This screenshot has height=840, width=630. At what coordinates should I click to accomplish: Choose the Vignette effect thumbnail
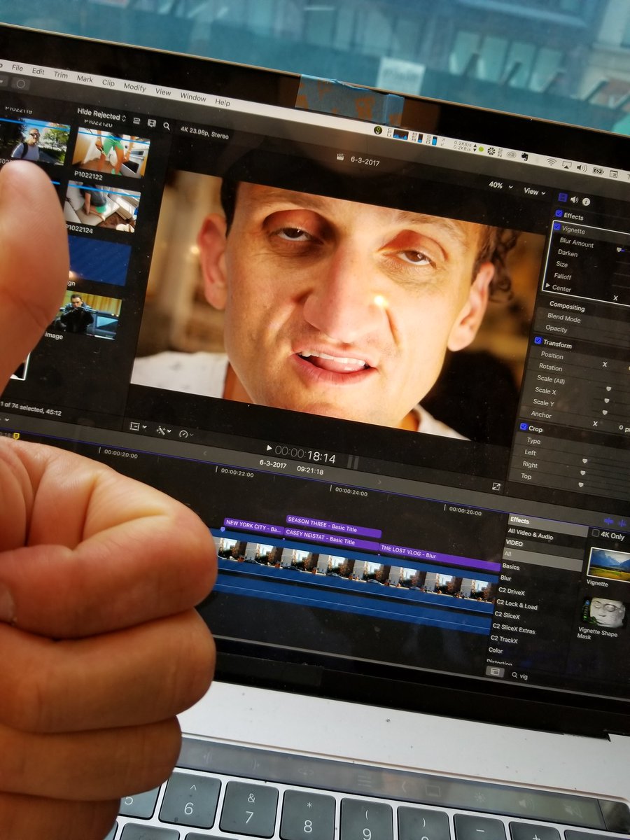(608, 563)
